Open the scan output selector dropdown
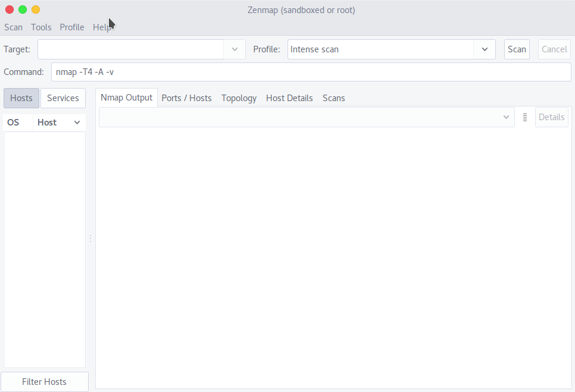The image size is (575, 392). tap(507, 117)
